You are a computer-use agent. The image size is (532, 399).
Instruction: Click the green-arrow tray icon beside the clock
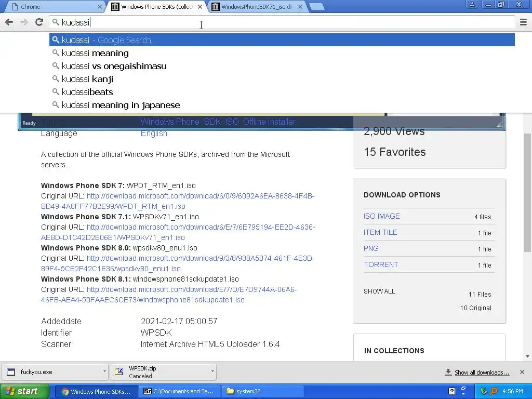tap(484, 391)
